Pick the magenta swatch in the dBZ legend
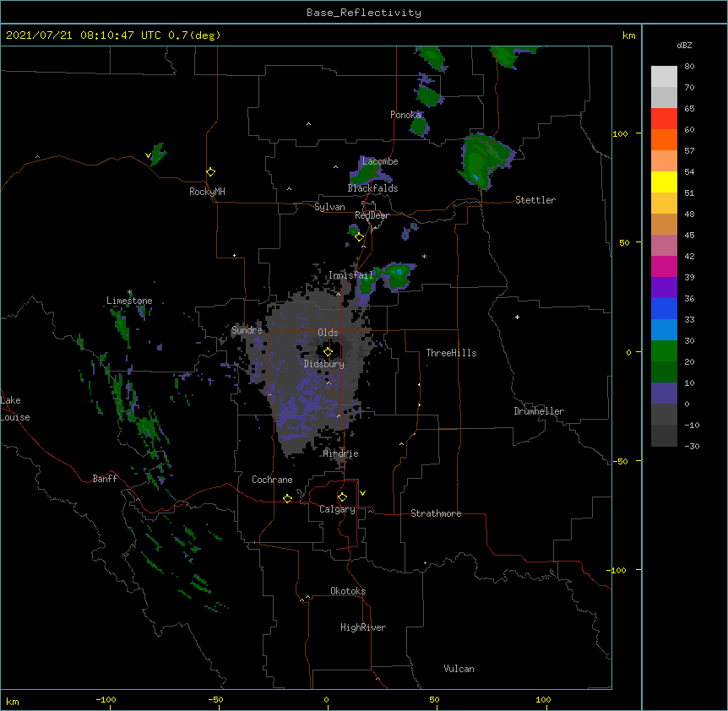The image size is (728, 711). click(664, 266)
